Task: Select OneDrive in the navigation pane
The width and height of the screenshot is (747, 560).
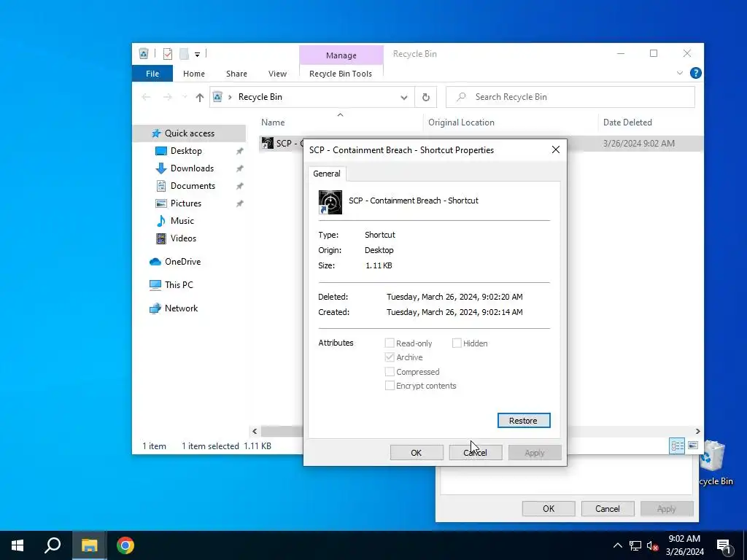Action: 182,262
